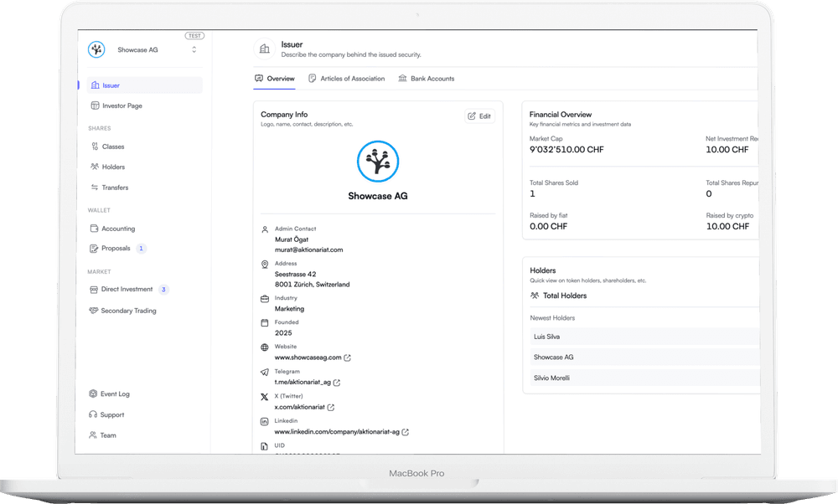Visit the www.showcaseag.com website link
The width and height of the screenshot is (838, 504).
click(x=310, y=357)
